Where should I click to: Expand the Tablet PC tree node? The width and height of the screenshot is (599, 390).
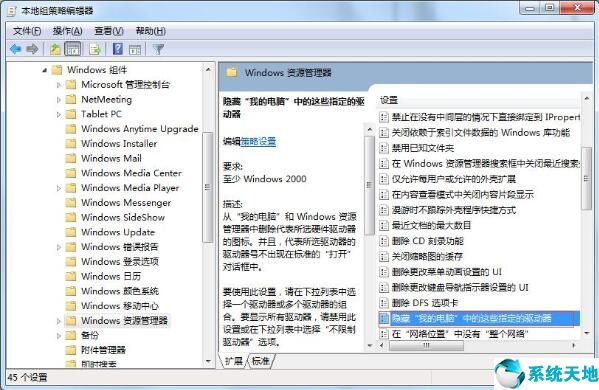pyautogui.click(x=58, y=114)
